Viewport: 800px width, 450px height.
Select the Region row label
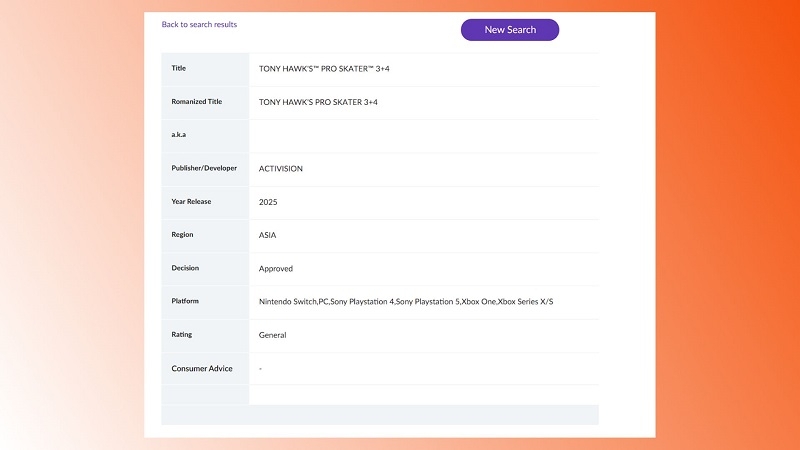pos(182,235)
